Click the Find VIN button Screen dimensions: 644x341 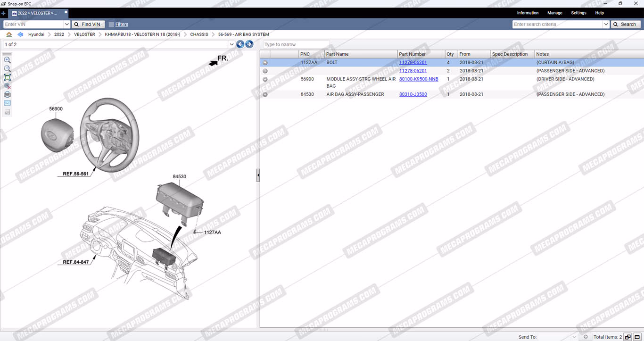[x=88, y=25]
